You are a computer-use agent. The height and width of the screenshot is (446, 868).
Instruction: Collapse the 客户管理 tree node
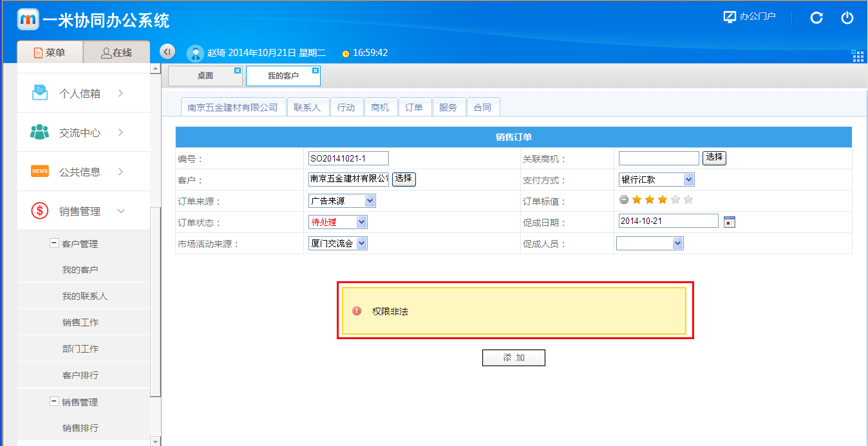click(55, 243)
